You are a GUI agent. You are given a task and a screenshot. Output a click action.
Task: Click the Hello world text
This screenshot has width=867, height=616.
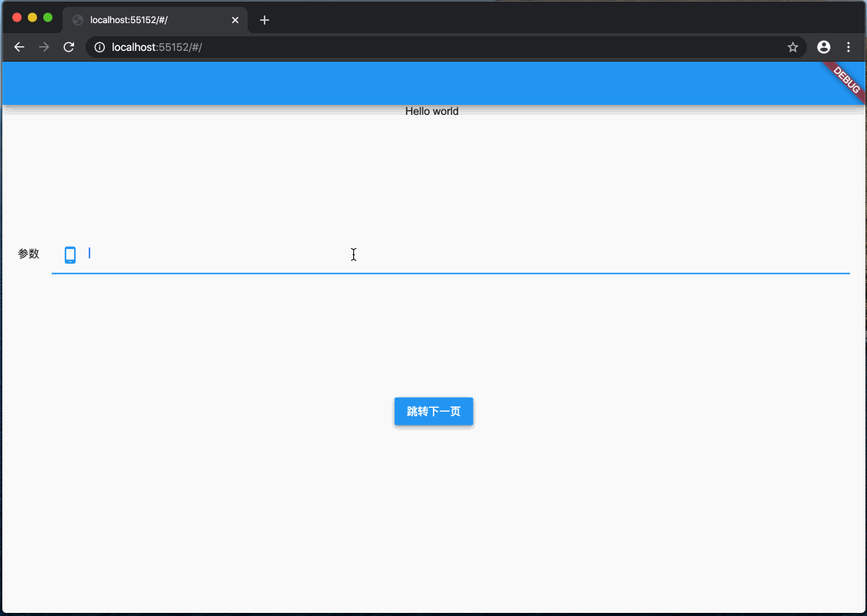[432, 111]
